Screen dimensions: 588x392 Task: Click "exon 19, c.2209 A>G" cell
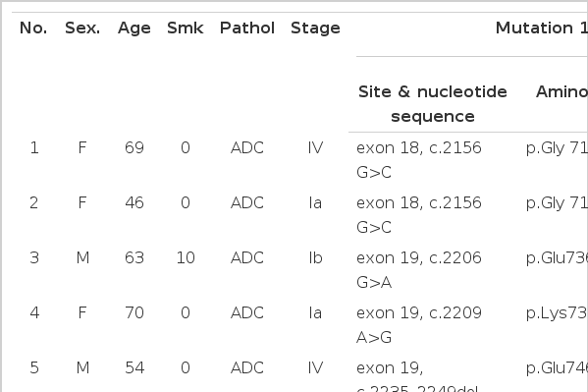click(419, 325)
